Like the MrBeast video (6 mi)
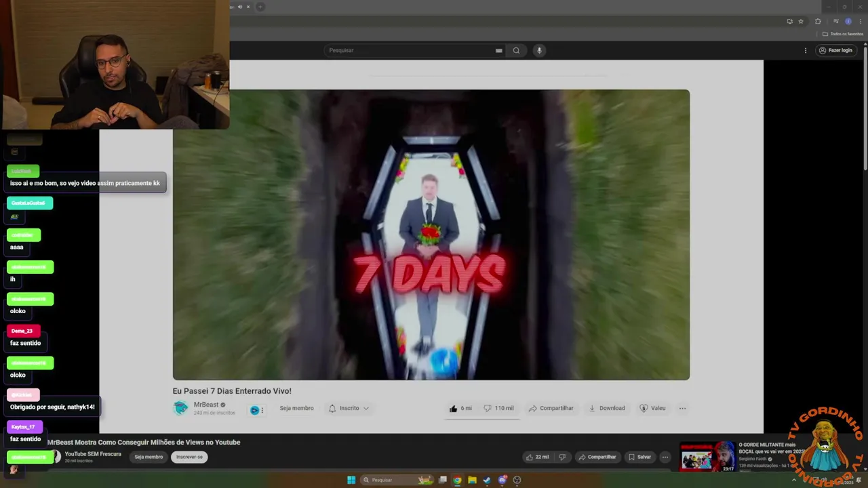 pyautogui.click(x=460, y=408)
